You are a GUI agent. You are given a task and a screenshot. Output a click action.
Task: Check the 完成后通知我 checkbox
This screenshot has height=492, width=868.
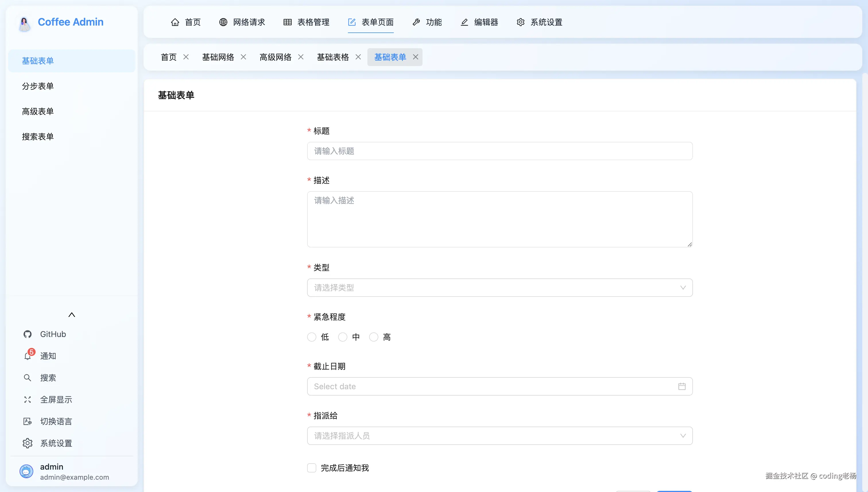(x=311, y=468)
